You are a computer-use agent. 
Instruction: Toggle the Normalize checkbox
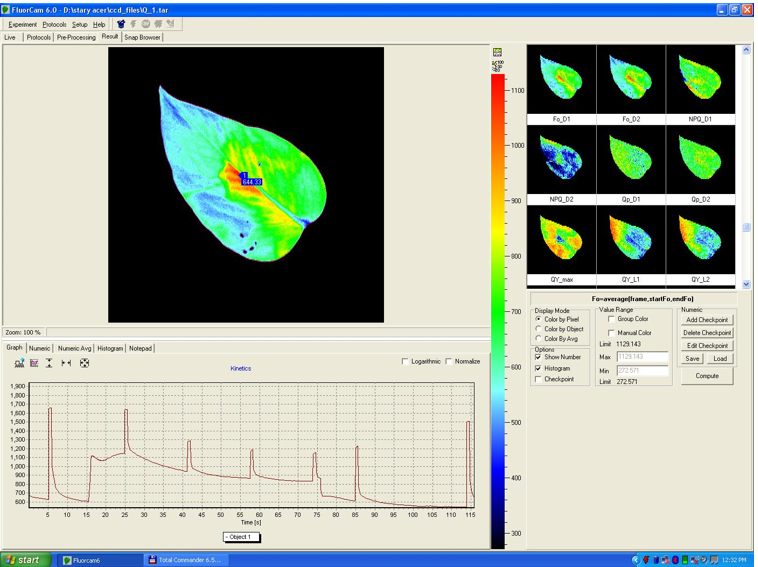[x=449, y=361]
